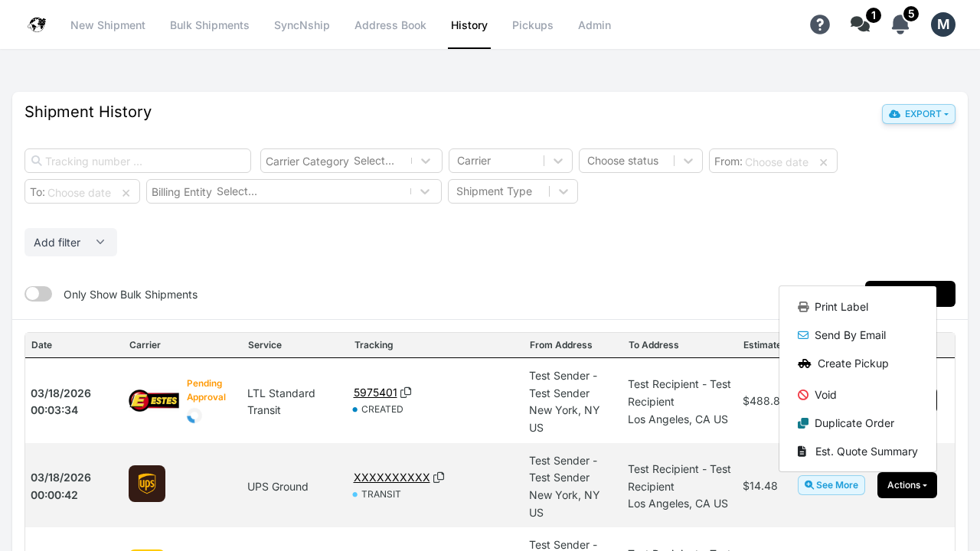Switch to the Admin tab
The image size is (980, 551).
(594, 25)
